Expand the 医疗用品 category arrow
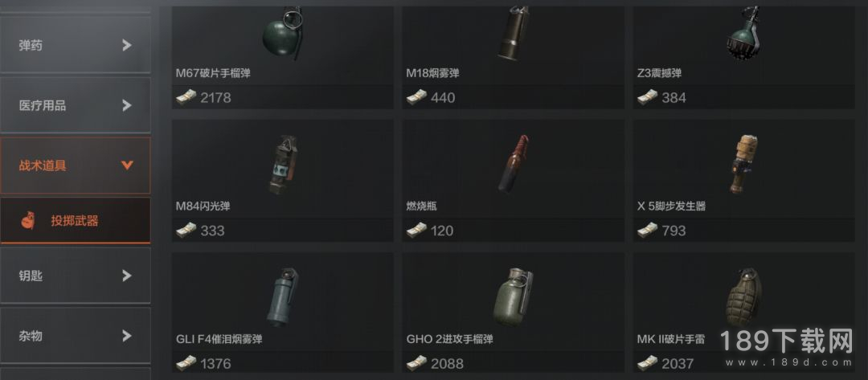868x380 pixels. (x=127, y=105)
